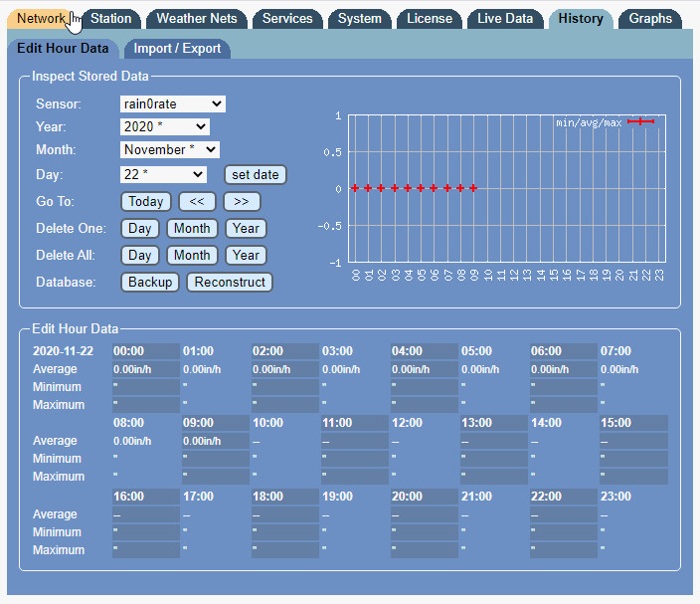The image size is (700, 604).
Task: Go to previous day with << button
Action: [197, 201]
